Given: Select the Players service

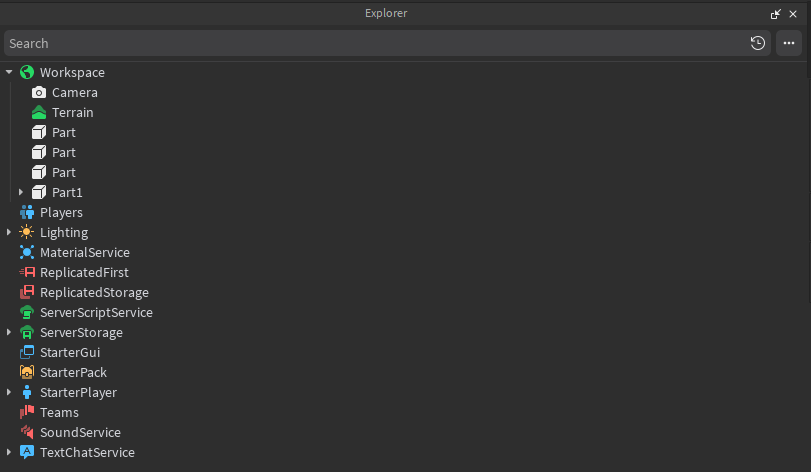Looking at the screenshot, I should pos(62,212).
